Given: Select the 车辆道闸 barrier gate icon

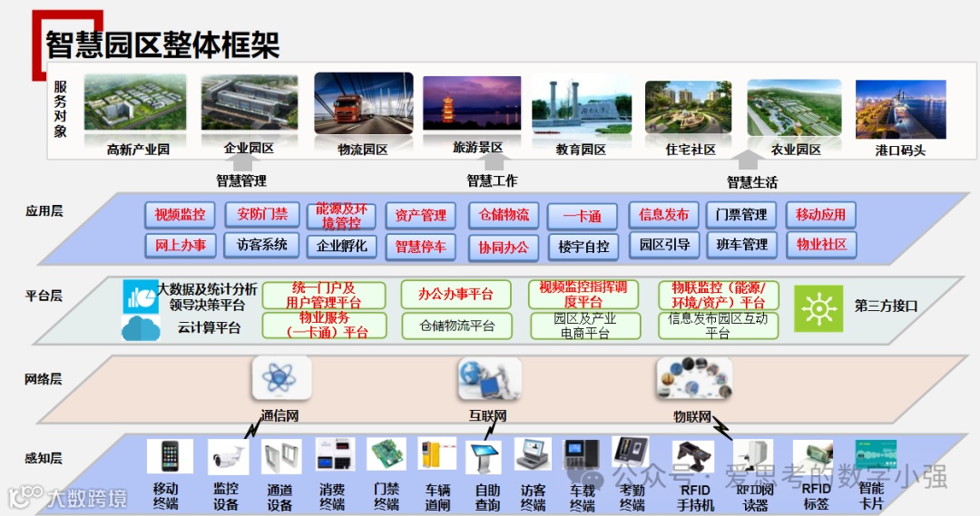Looking at the screenshot, I should pos(436,454).
